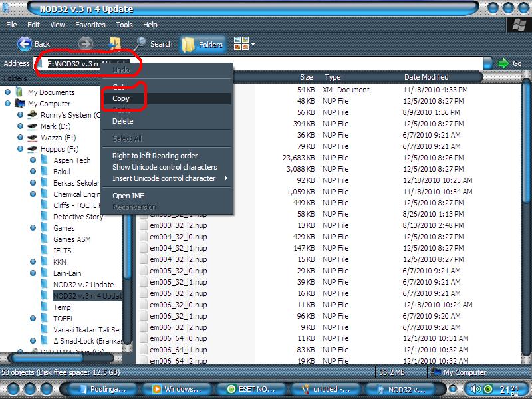
Task: Toggle the Folders pane button
Action: [202, 45]
